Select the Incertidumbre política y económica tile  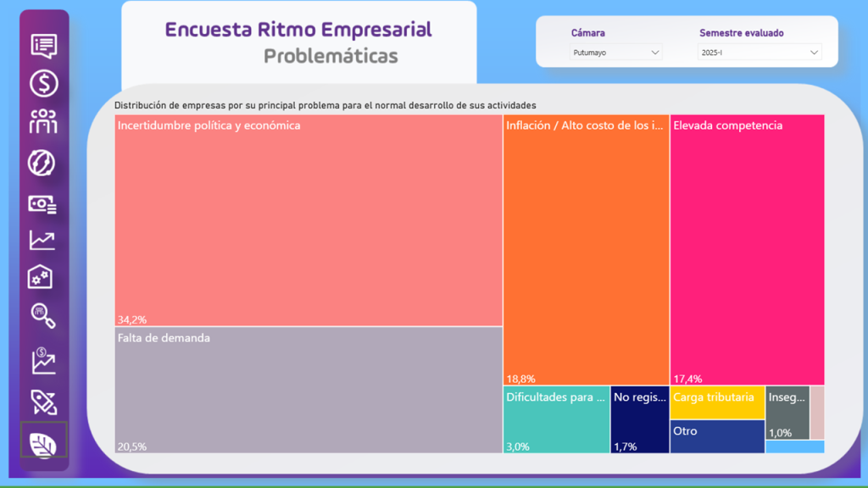pyautogui.click(x=309, y=220)
